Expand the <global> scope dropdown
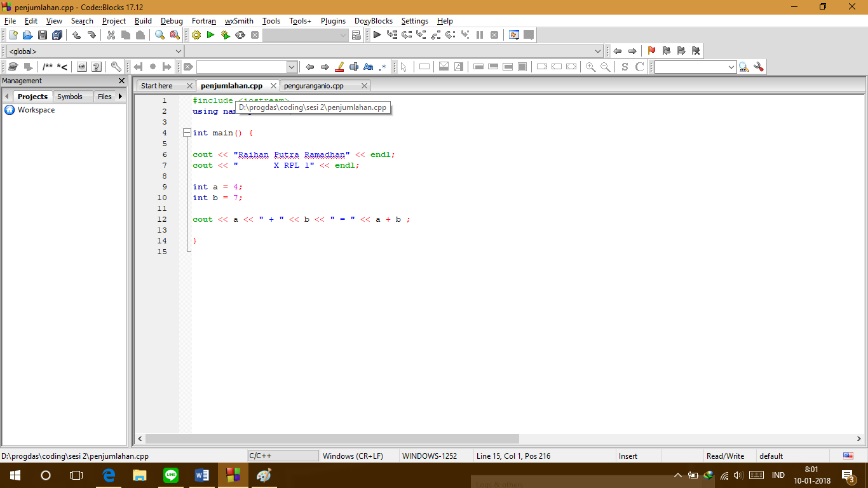The image size is (868, 488). [x=177, y=51]
